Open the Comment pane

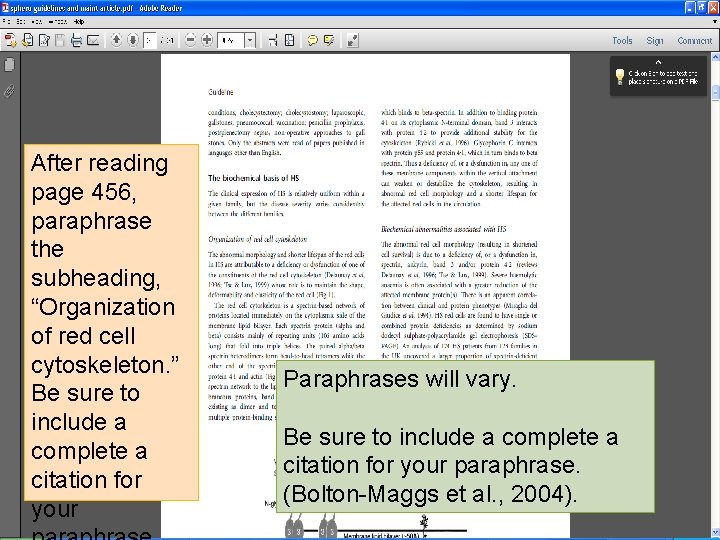click(694, 40)
